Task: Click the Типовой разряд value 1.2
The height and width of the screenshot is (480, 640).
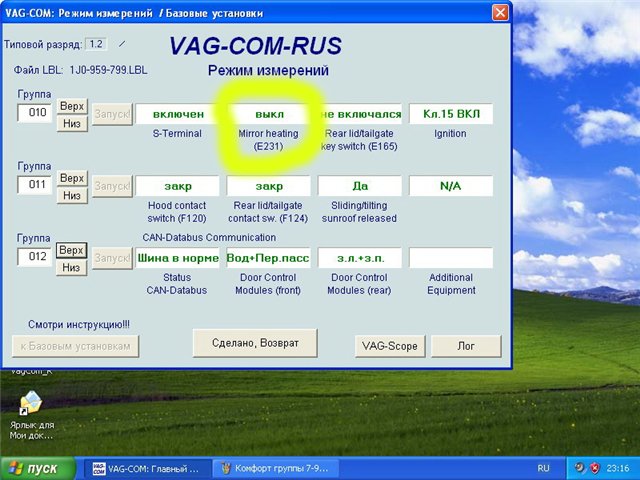Action: tap(96, 44)
